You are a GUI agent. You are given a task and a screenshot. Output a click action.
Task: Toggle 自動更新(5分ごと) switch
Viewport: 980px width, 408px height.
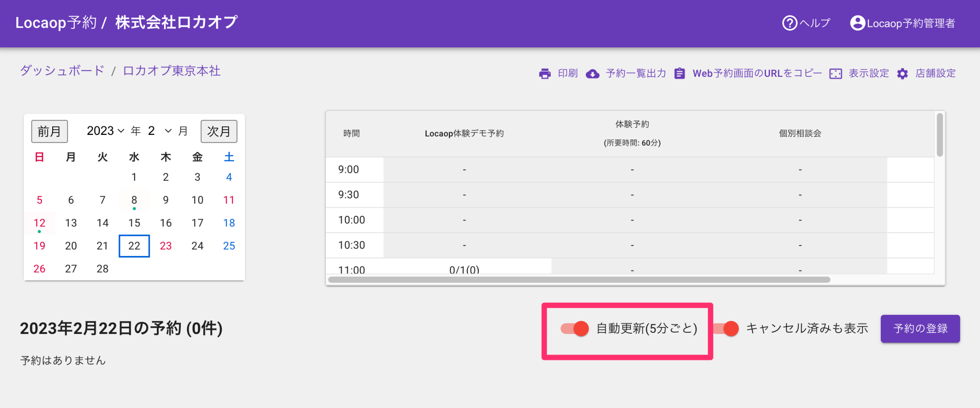(x=575, y=328)
